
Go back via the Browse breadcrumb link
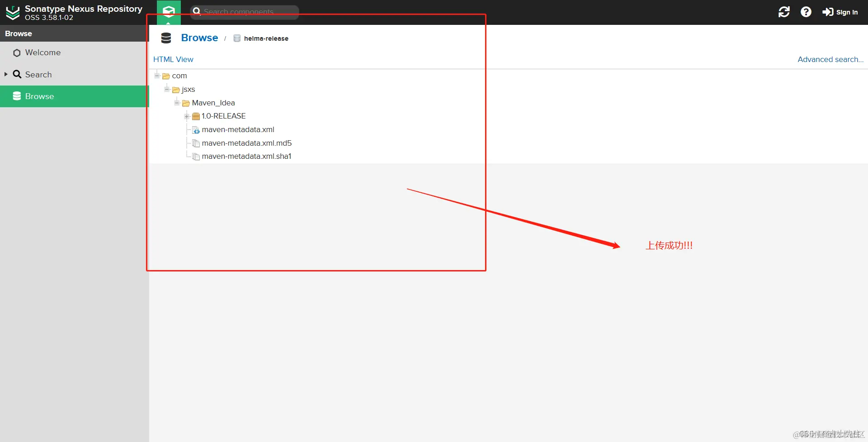coord(199,38)
